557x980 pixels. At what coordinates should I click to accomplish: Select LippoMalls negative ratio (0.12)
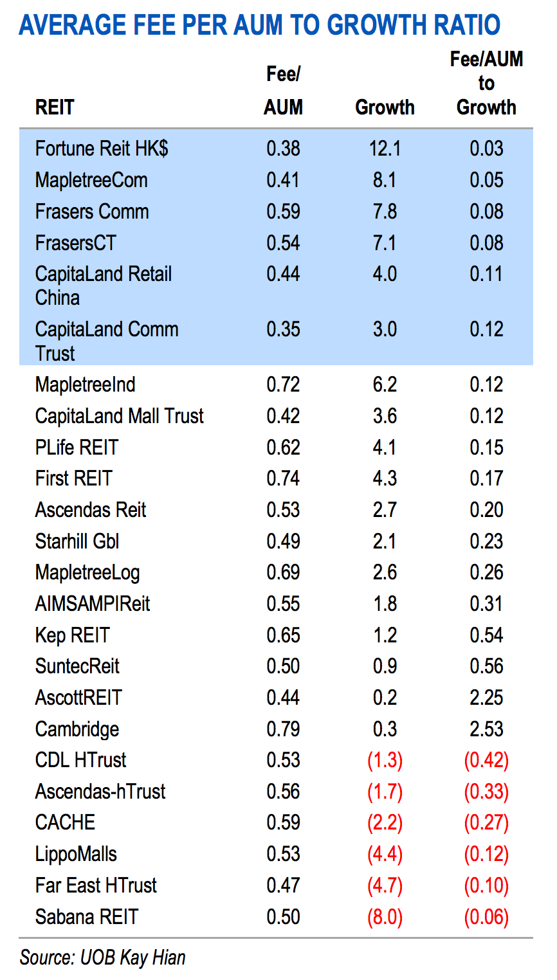click(486, 854)
